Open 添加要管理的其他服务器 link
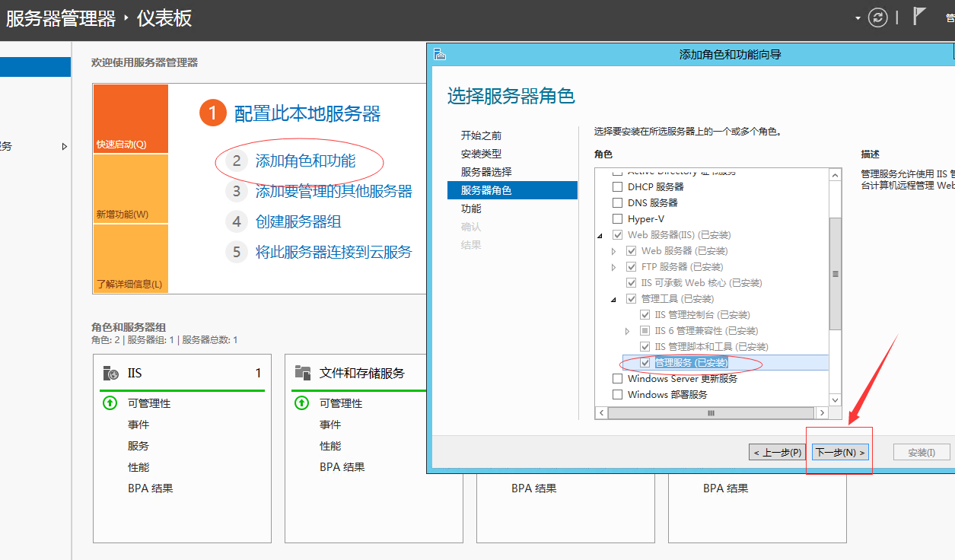The image size is (955, 560). [x=333, y=191]
